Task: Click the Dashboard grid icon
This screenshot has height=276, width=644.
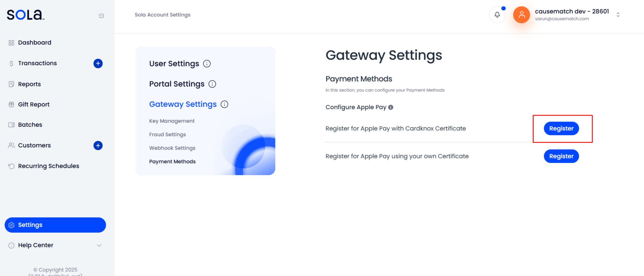Action: pos(11,43)
